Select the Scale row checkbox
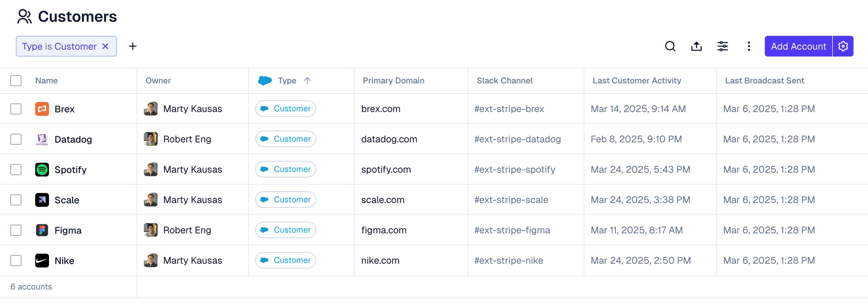 (16, 200)
